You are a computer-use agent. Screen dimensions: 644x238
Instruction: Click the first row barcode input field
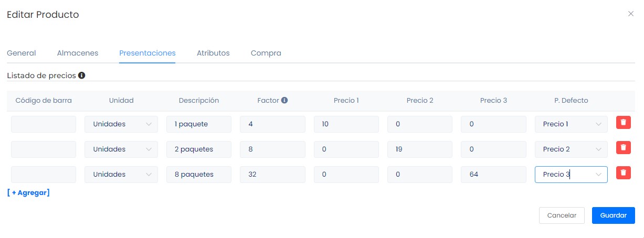44,124
